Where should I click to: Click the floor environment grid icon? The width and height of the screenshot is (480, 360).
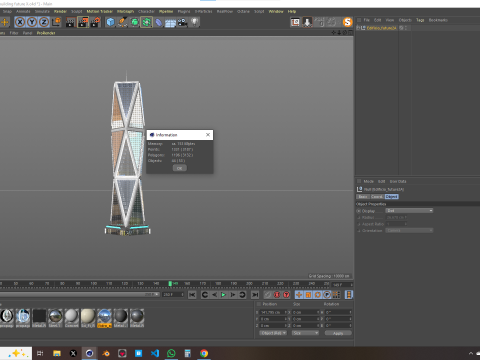point(170,23)
